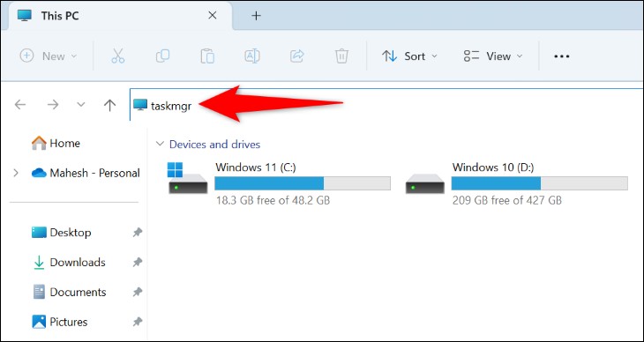Add a new tab
Viewport: 644px width, 342px height.
[256, 16]
